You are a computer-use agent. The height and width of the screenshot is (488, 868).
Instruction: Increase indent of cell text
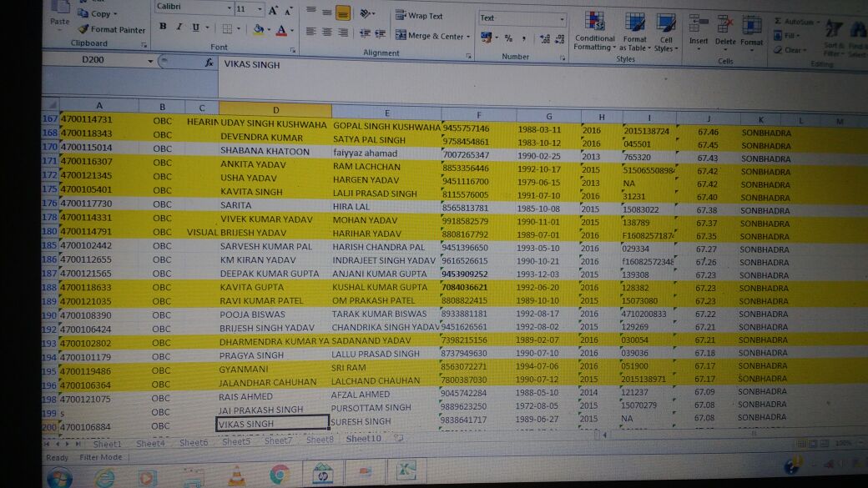[x=380, y=34]
